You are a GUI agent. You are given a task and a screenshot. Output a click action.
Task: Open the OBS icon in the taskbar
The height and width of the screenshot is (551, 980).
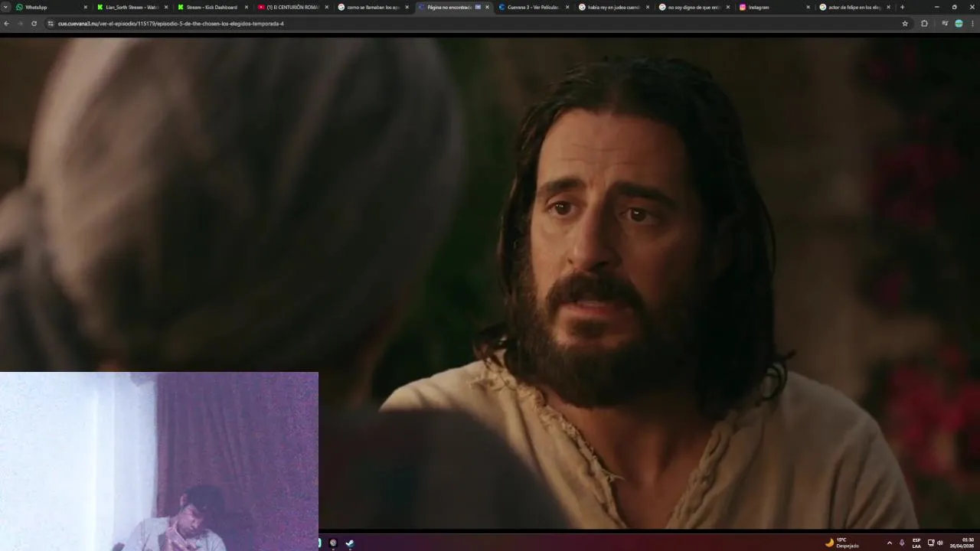pos(333,543)
